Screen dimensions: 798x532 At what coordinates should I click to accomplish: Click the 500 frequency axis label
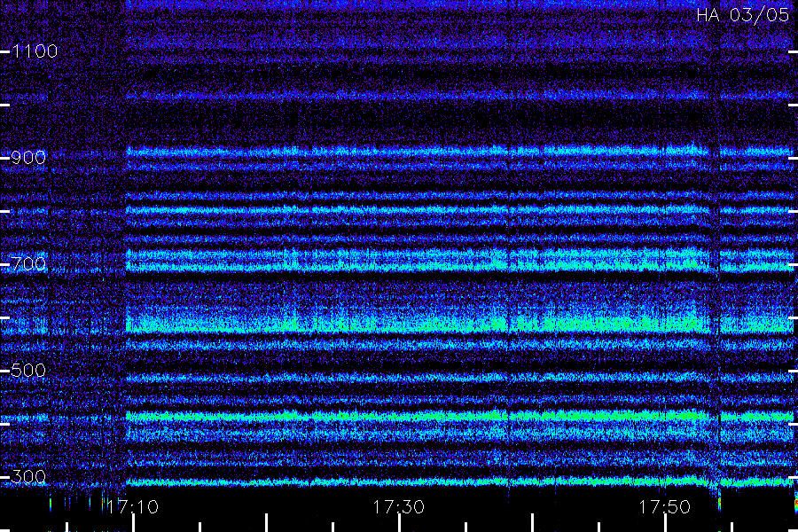28,371
